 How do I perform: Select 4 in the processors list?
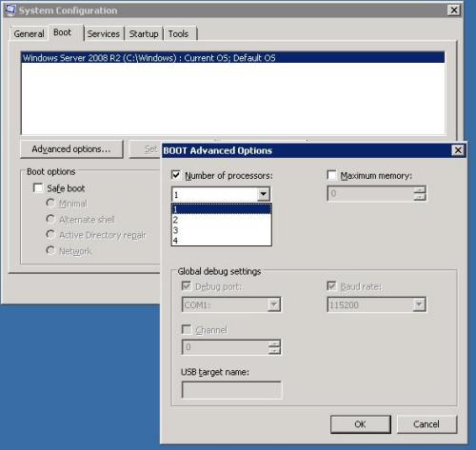click(222, 241)
